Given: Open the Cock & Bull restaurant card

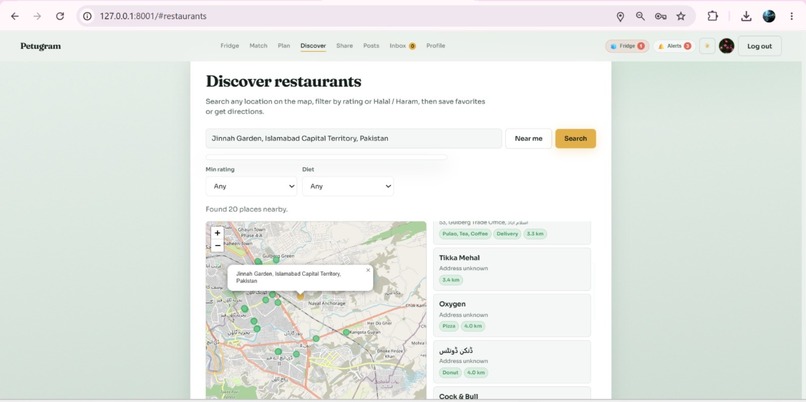Looking at the screenshot, I should (x=512, y=394).
